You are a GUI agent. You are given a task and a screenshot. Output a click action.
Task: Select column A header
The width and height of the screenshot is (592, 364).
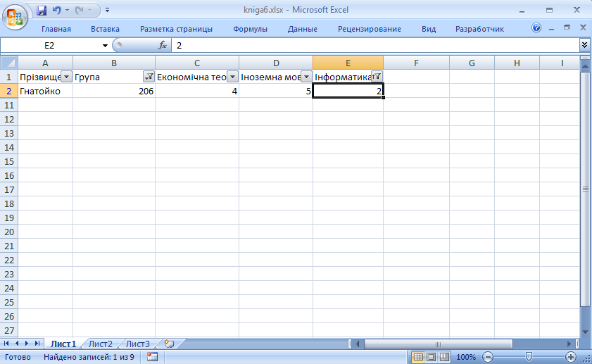coord(45,63)
